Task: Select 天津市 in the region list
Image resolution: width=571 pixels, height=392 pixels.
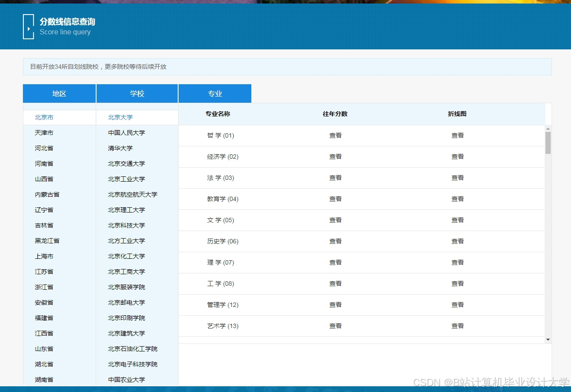Action: tap(44, 132)
